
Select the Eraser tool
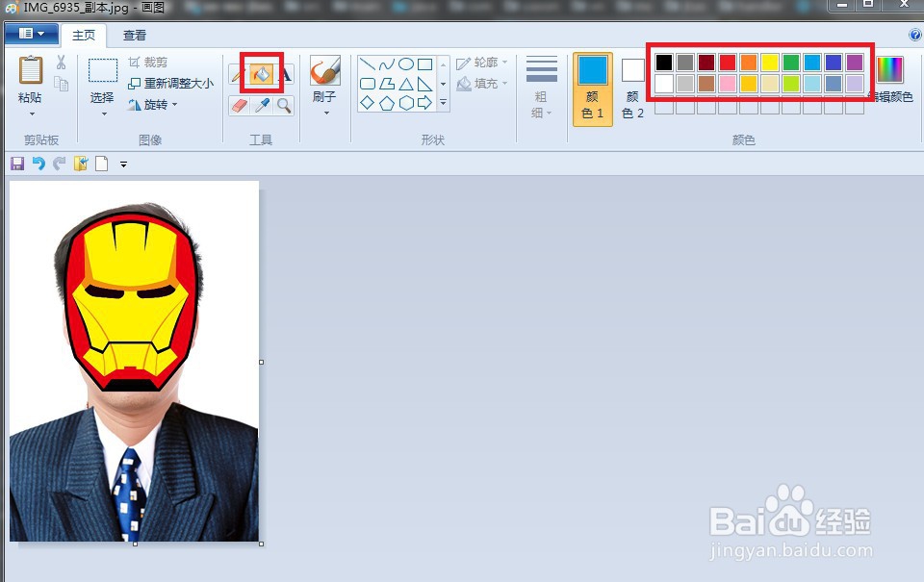(x=240, y=106)
